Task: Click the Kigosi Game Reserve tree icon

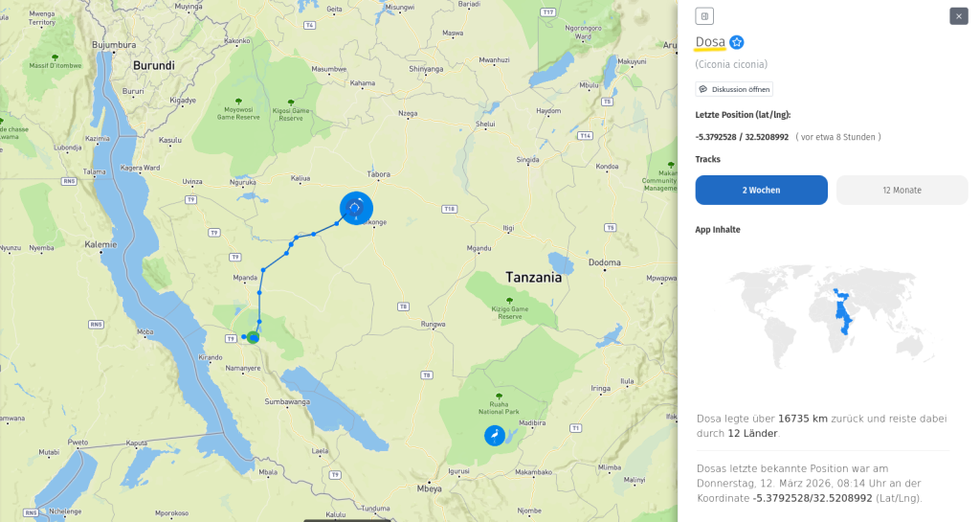Action: click(x=291, y=102)
